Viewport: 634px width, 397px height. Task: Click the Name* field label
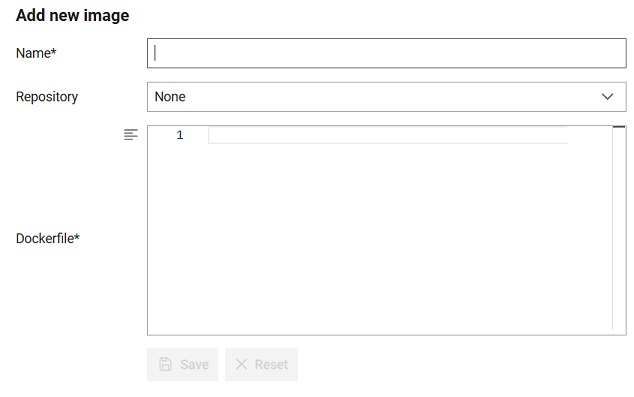[x=36, y=53]
